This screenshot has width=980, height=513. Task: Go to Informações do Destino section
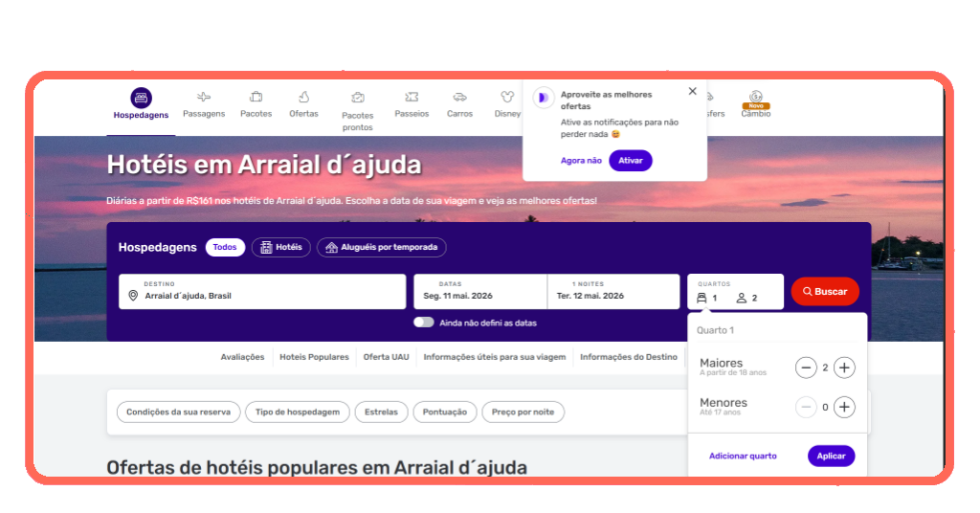(x=629, y=357)
